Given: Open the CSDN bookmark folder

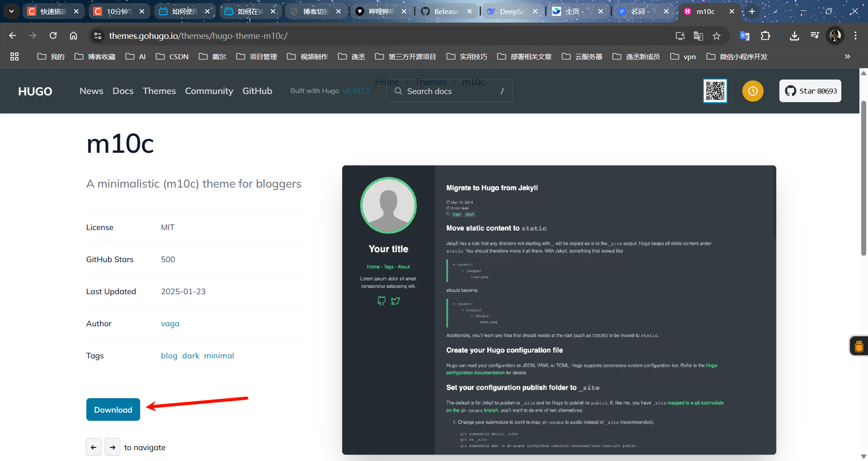Looking at the screenshot, I should point(172,56).
